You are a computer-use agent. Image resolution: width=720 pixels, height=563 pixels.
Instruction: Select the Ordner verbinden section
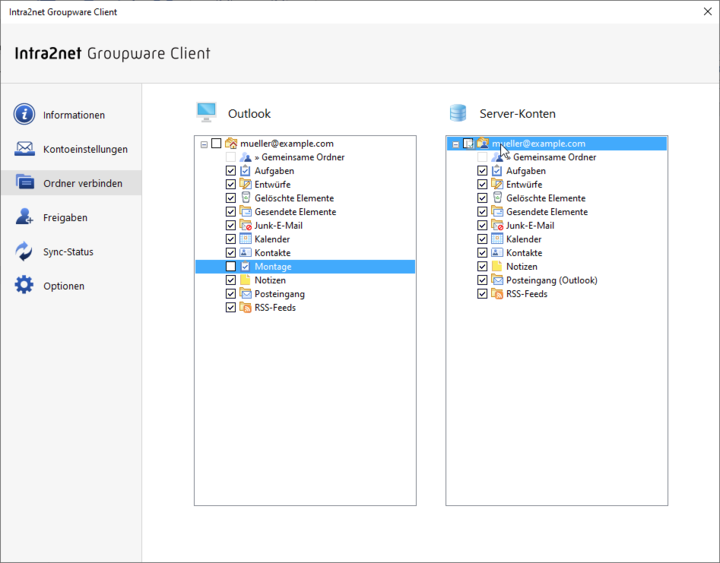(71, 183)
